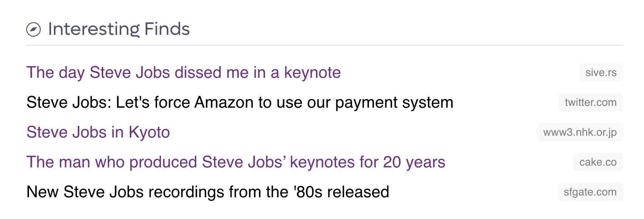Screen dimensions: 644x219
Task: Open the keynotes producer for 20 years link
Action: tap(236, 162)
